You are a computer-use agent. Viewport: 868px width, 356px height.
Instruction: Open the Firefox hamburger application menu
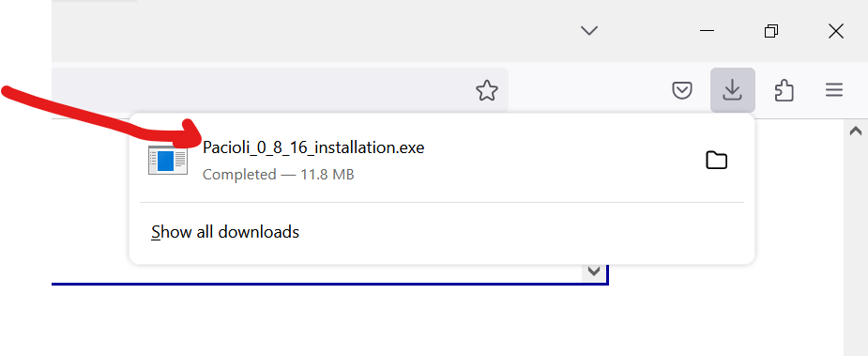(x=833, y=90)
